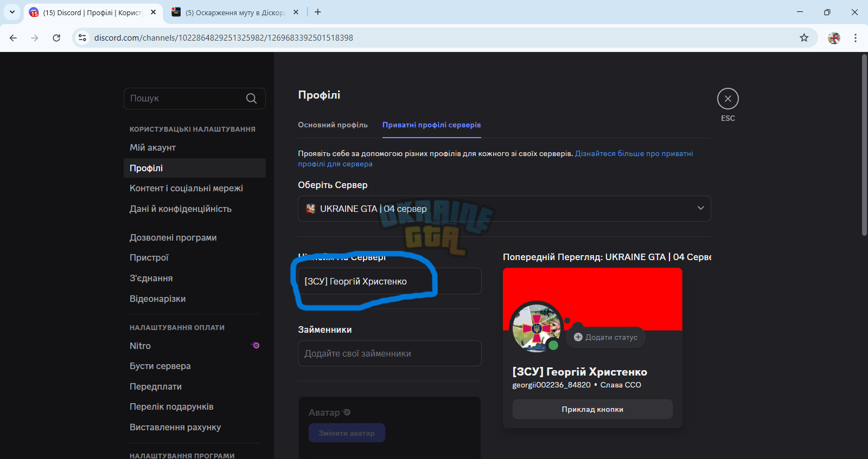Open Chrome three-dot menu
The height and width of the screenshot is (459, 868).
click(x=856, y=38)
